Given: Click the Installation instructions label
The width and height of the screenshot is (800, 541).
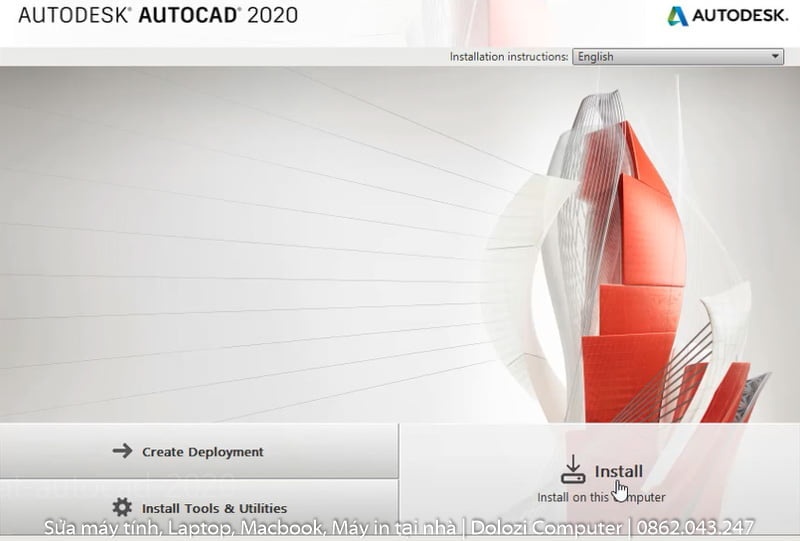Looking at the screenshot, I should coord(509,57).
